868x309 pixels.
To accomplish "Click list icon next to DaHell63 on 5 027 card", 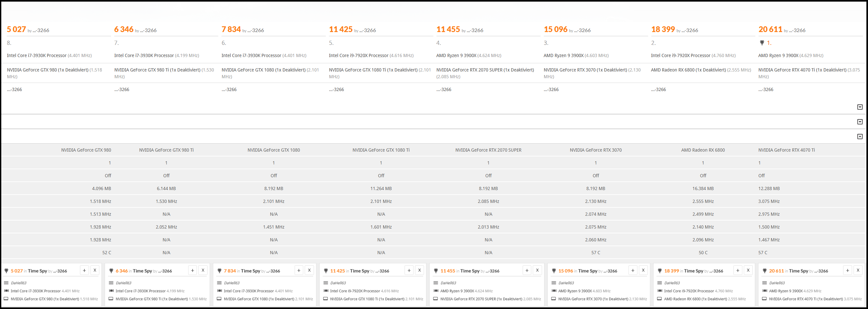I will 6,283.
